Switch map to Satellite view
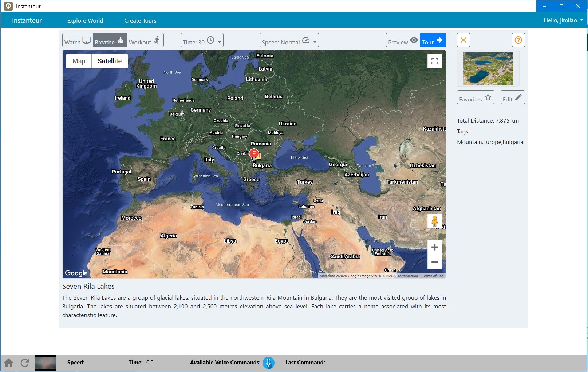This screenshot has height=372, width=588. click(110, 61)
